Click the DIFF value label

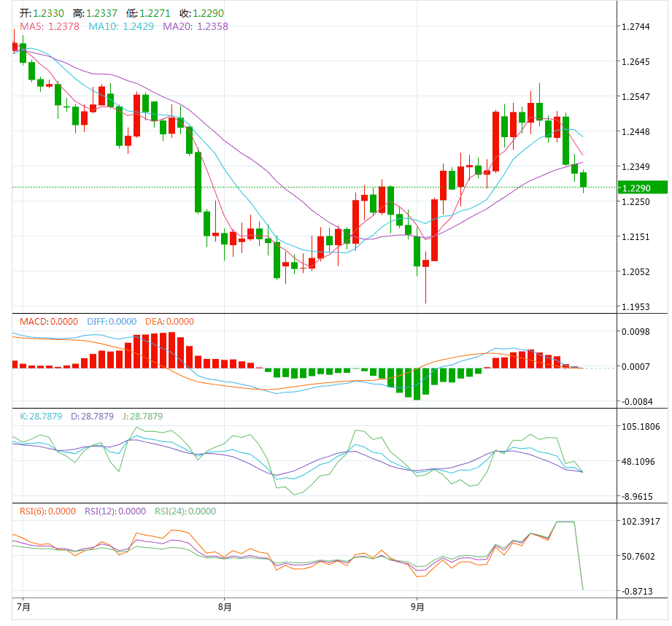[112, 321]
